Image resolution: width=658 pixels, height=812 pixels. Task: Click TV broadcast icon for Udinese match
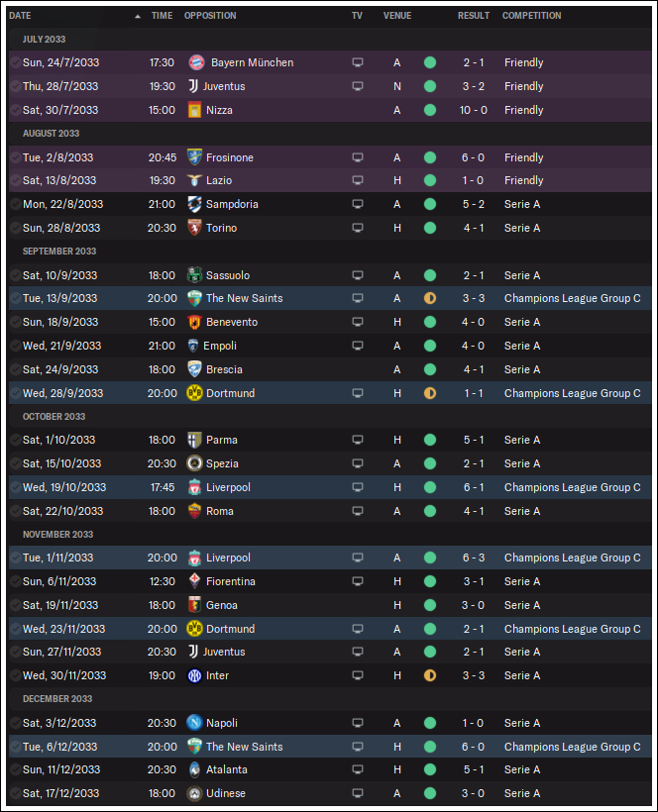(x=358, y=793)
